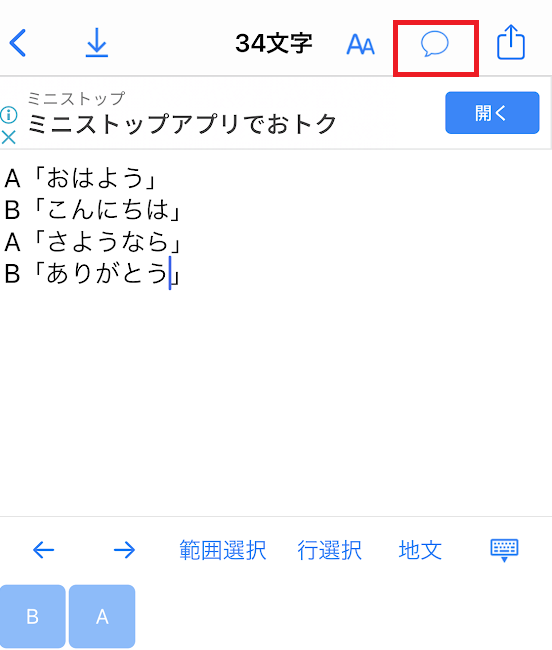The width and height of the screenshot is (552, 650).
Task: Hide the keyboard with keyboard icon
Action: tap(504, 551)
